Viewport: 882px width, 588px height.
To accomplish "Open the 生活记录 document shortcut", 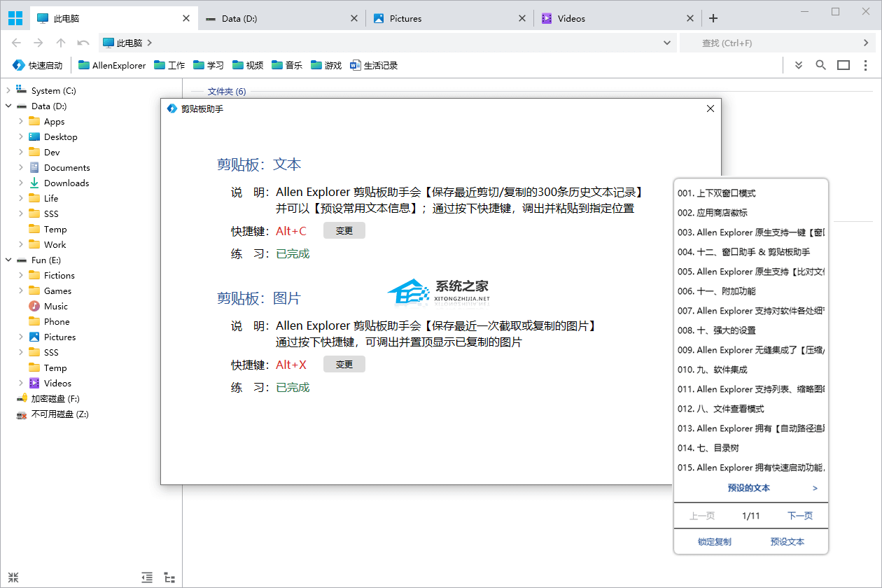I will [x=374, y=65].
